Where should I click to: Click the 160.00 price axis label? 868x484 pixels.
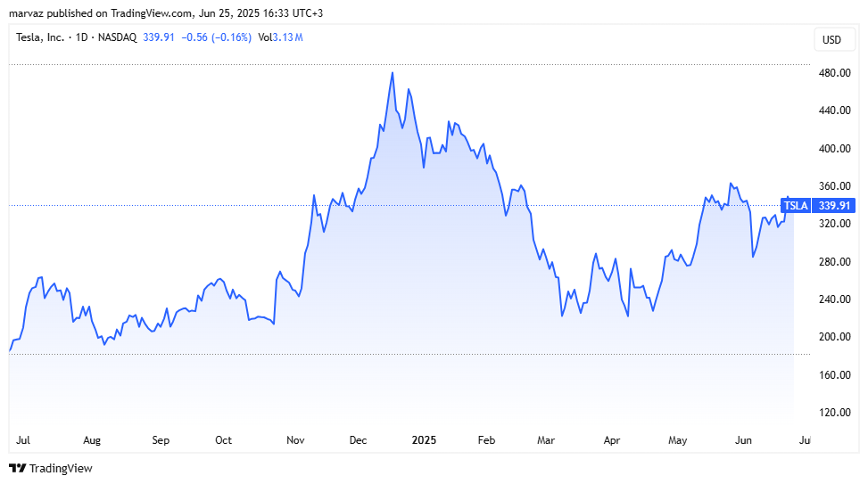click(x=835, y=375)
